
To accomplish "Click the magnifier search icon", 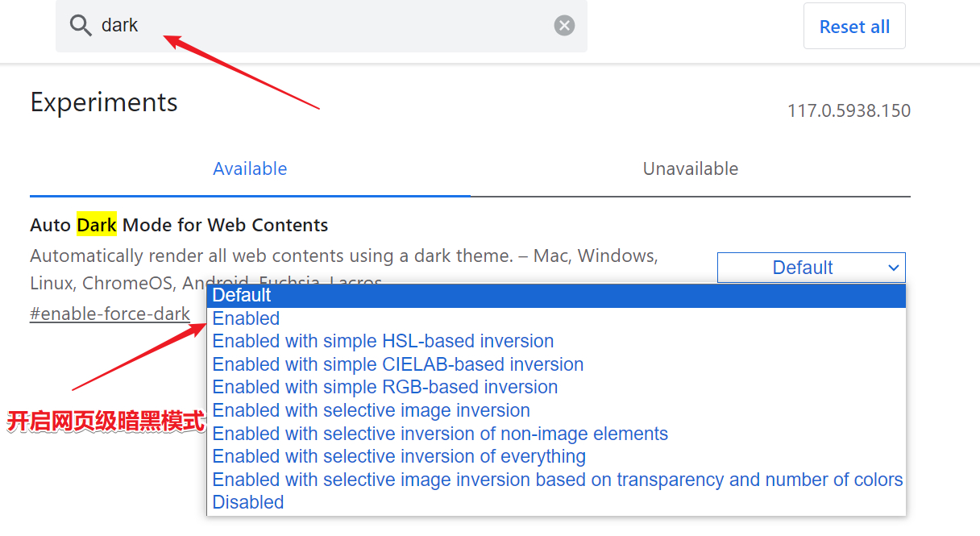I will 81,26.
